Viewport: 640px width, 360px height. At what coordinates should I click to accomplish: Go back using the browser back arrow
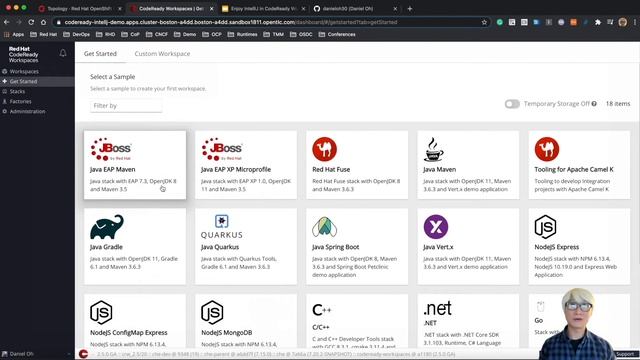point(7,22)
